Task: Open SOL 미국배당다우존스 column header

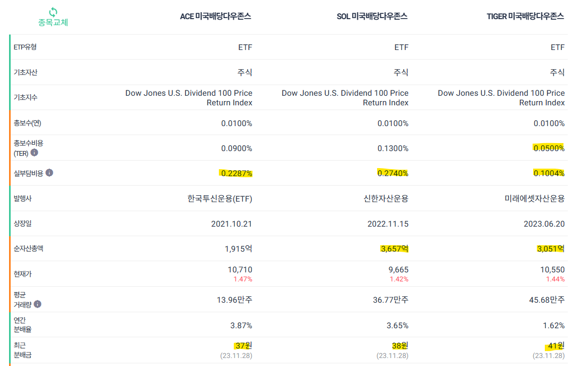Action: pyautogui.click(x=372, y=16)
